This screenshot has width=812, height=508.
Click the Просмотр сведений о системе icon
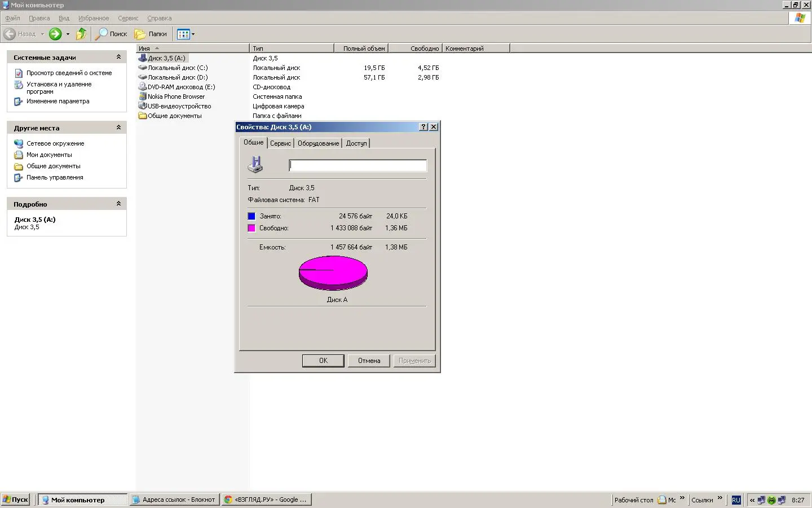[19, 73]
